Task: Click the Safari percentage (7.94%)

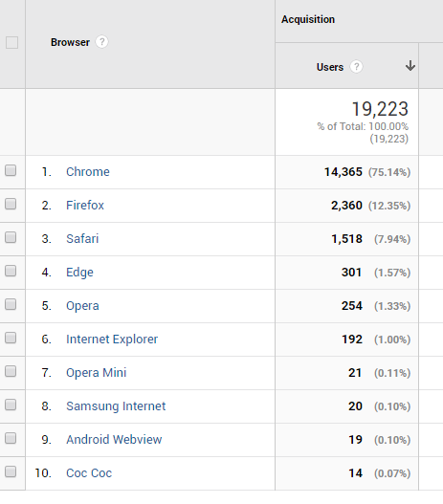Action: click(x=392, y=239)
